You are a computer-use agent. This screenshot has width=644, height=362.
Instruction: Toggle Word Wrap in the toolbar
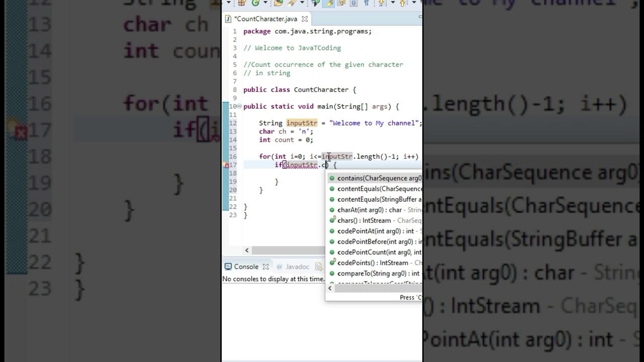click(x=341, y=3)
